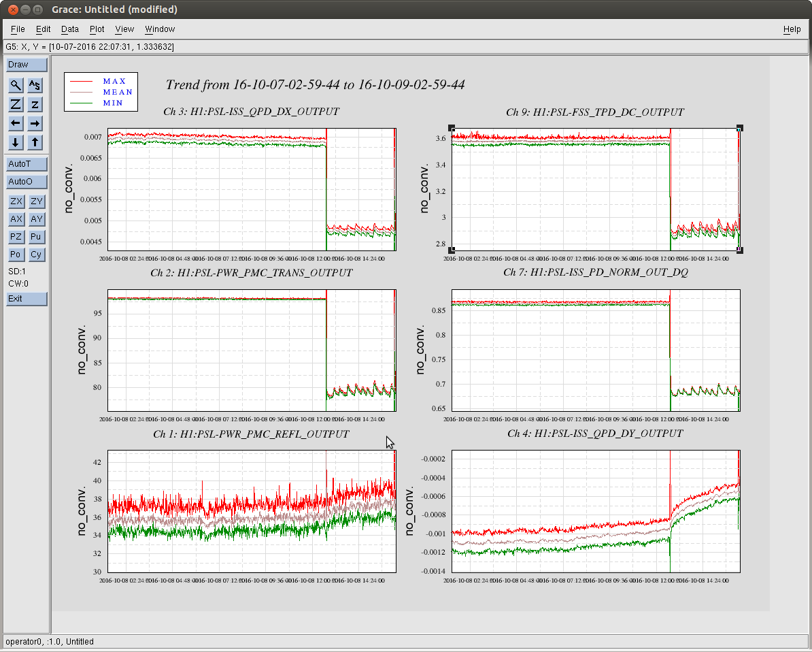Click the bottom-right selection handle of Ch 9 graph
The image size is (812, 652).
[x=740, y=250]
